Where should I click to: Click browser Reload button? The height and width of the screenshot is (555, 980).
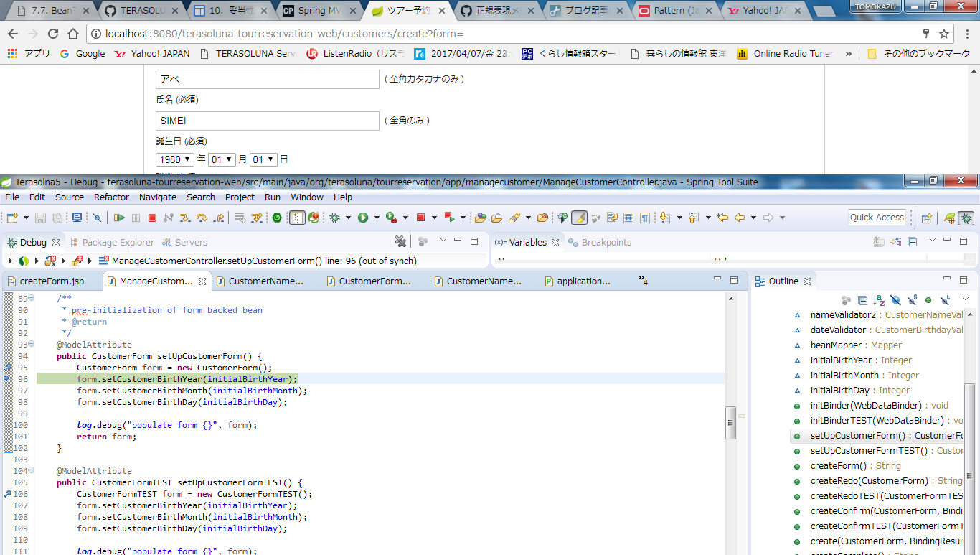tap(53, 34)
